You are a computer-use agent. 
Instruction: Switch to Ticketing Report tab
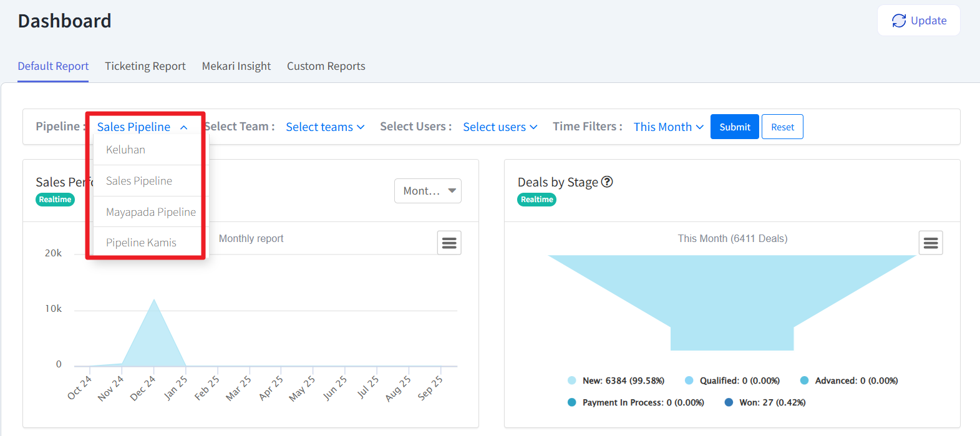145,66
